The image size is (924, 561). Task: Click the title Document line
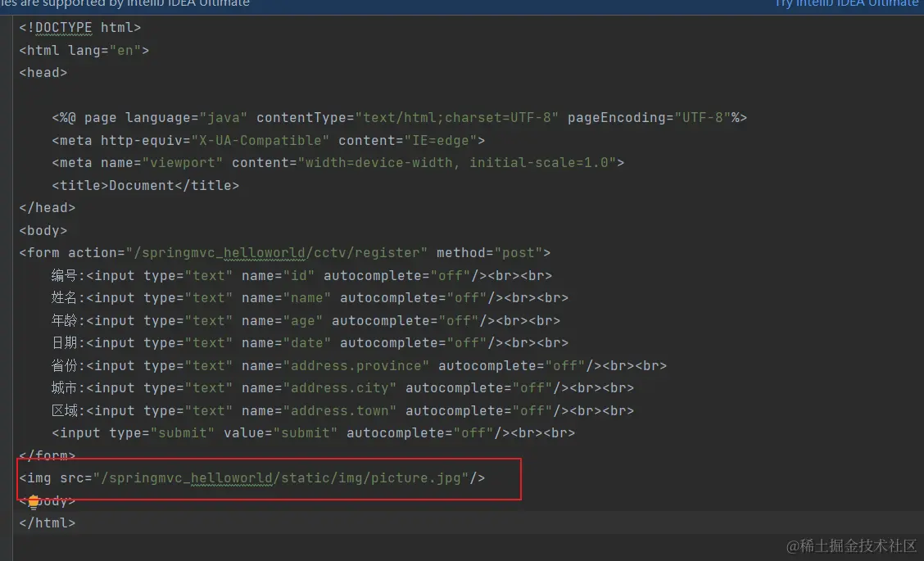tap(146, 186)
